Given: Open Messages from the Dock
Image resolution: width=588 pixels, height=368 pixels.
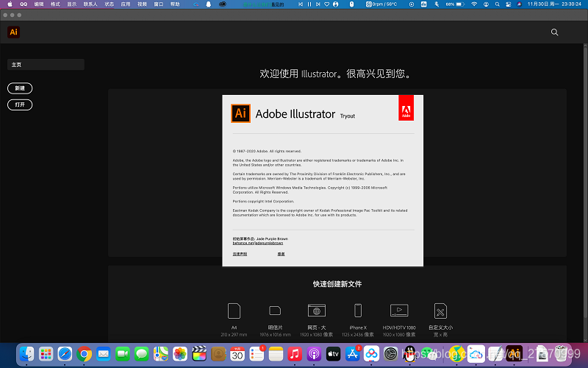Looking at the screenshot, I should point(141,354).
